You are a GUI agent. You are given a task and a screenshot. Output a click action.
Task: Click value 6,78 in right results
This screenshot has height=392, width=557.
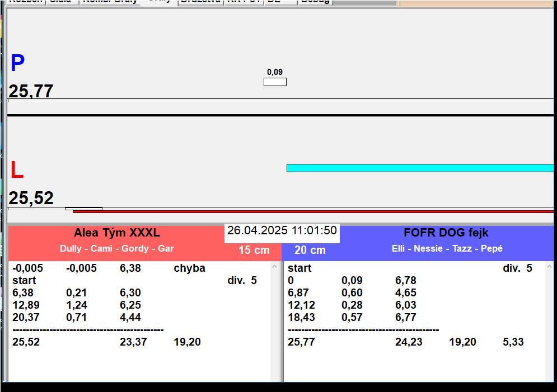(x=406, y=280)
